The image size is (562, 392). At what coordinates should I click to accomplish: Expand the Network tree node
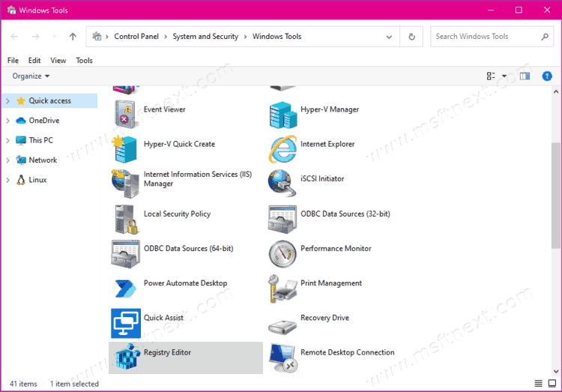pyautogui.click(x=8, y=160)
